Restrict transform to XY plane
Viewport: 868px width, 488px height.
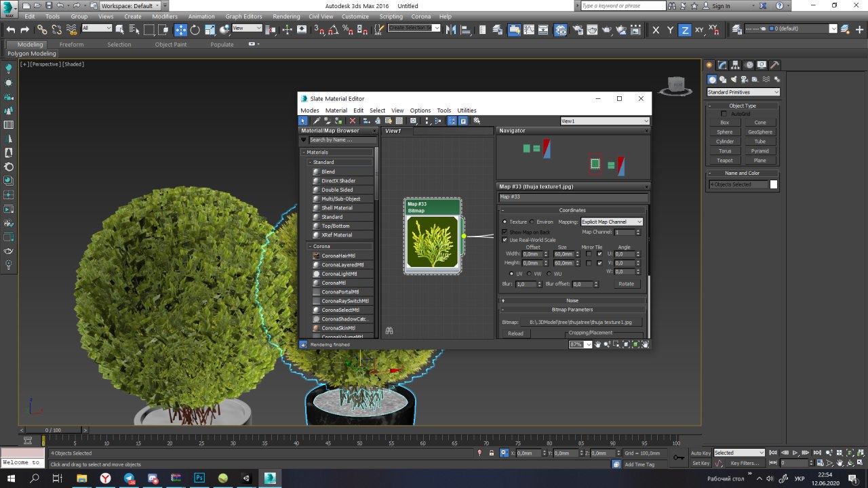tap(700, 30)
